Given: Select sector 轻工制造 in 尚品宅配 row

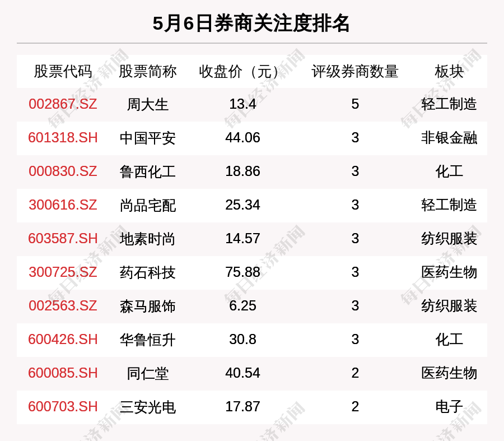Looking at the screenshot, I should tap(449, 205).
